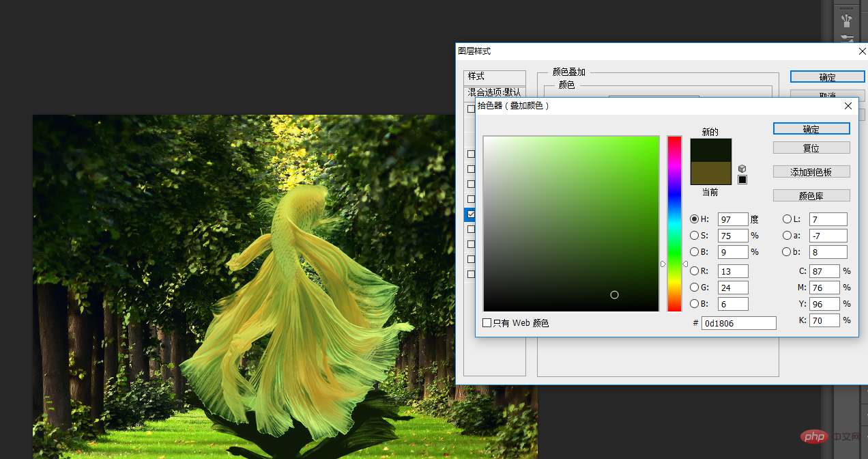Click the 颜色叠加 section heading
868x459 pixels.
569,72
